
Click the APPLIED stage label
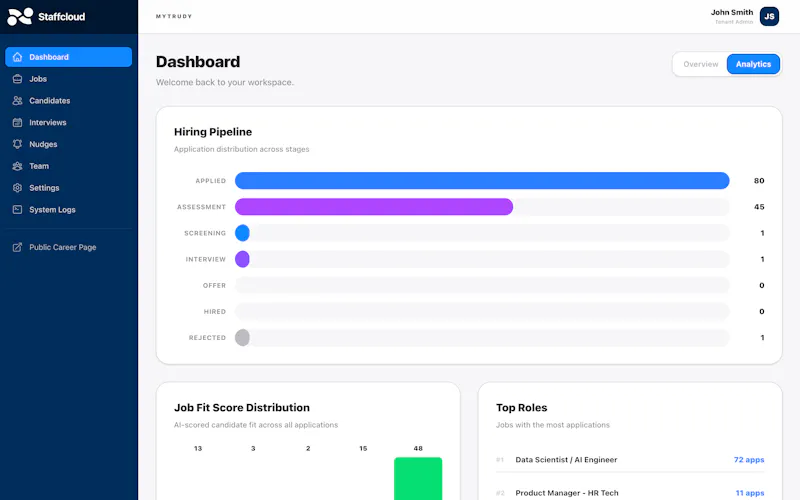click(x=210, y=181)
